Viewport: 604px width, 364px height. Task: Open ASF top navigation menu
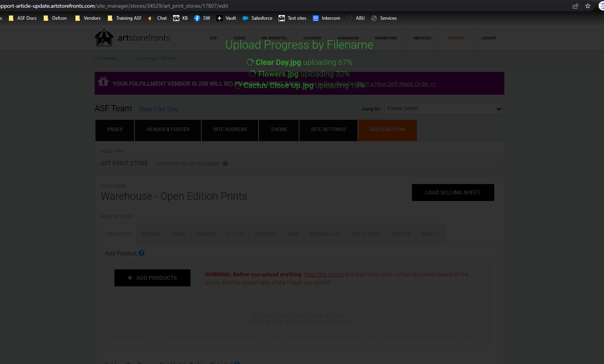214,38
